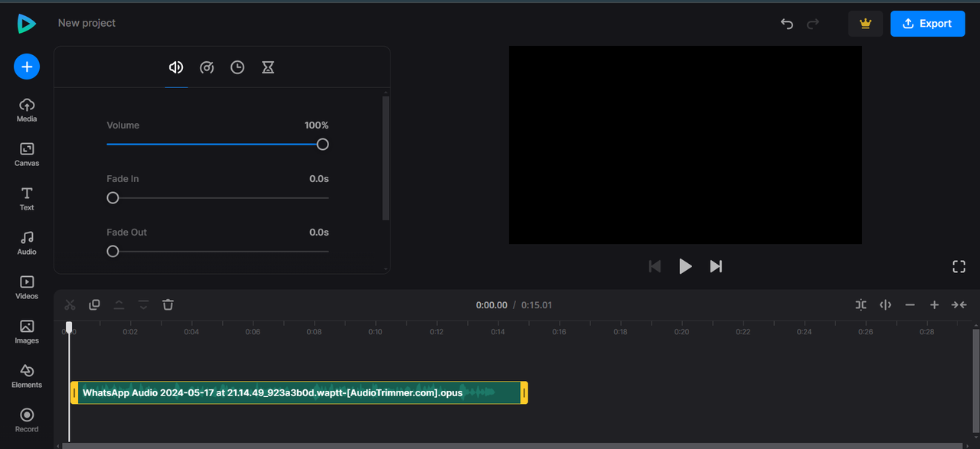Open the Images sidebar panel
Screen dimensions: 980x449
pyautogui.click(x=27, y=332)
